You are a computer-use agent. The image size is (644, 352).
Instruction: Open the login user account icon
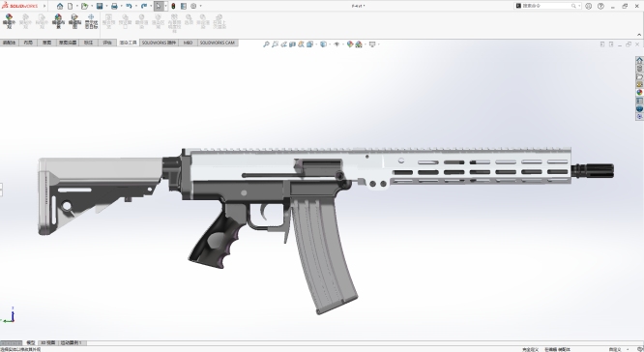pyautogui.click(x=589, y=6)
